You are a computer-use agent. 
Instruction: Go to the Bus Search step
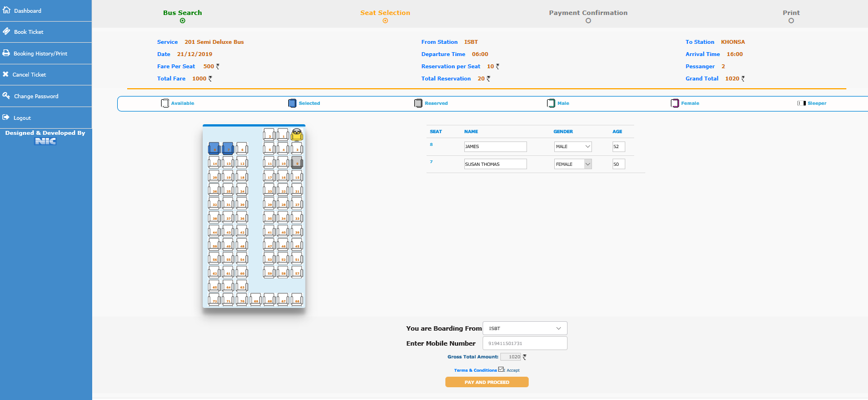182,13
